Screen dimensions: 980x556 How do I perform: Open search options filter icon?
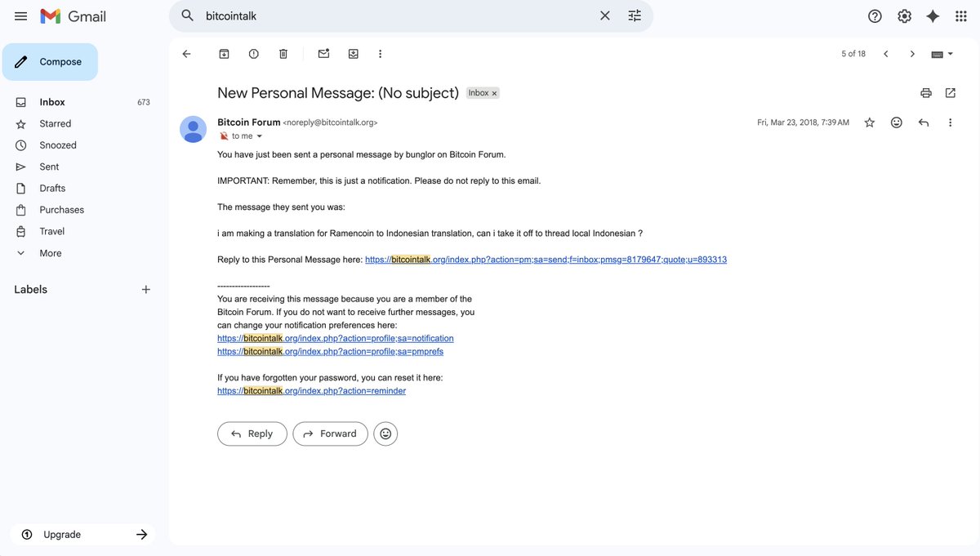[x=635, y=16]
